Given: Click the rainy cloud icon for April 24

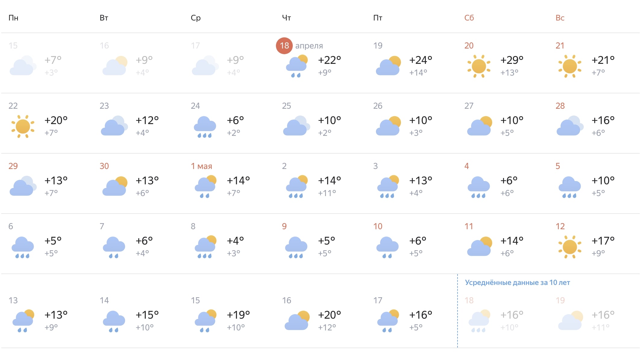Looking at the screenshot, I should pyautogui.click(x=205, y=127).
